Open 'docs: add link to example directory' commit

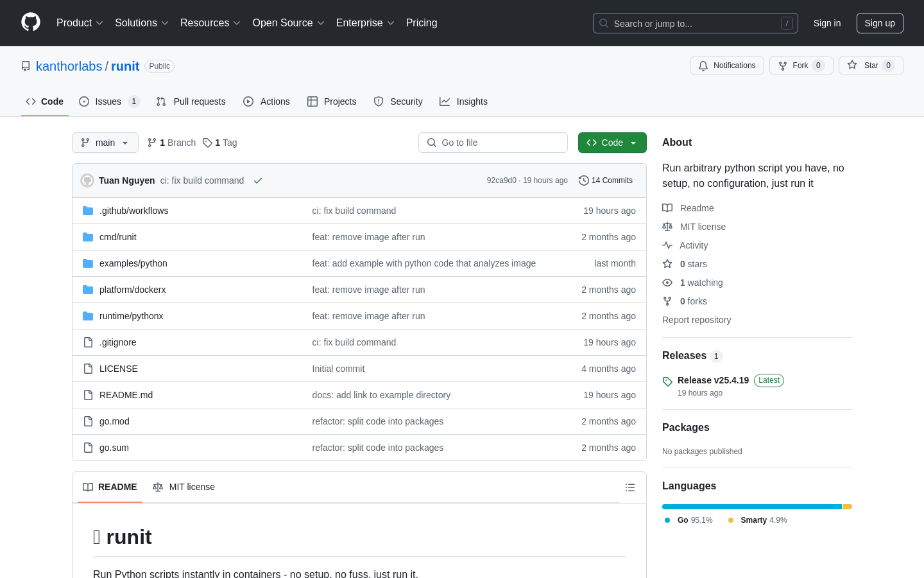click(381, 395)
